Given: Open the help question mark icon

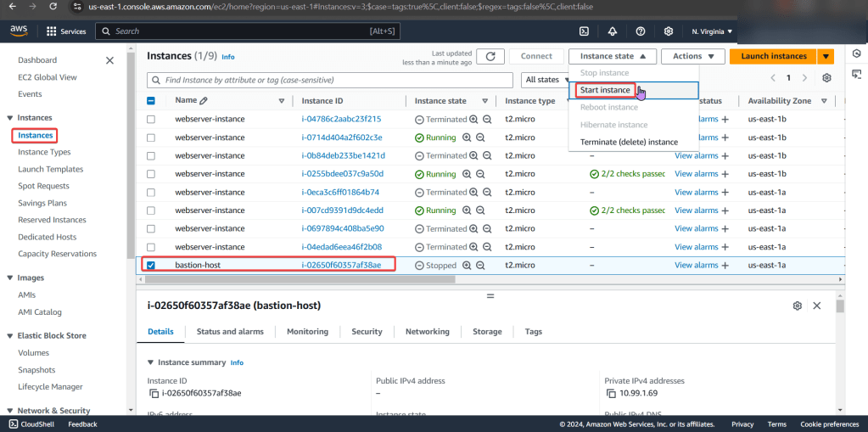Looking at the screenshot, I should (641, 31).
